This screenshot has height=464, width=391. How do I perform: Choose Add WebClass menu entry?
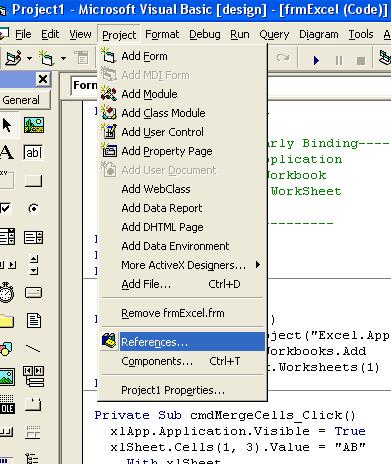tap(182, 189)
